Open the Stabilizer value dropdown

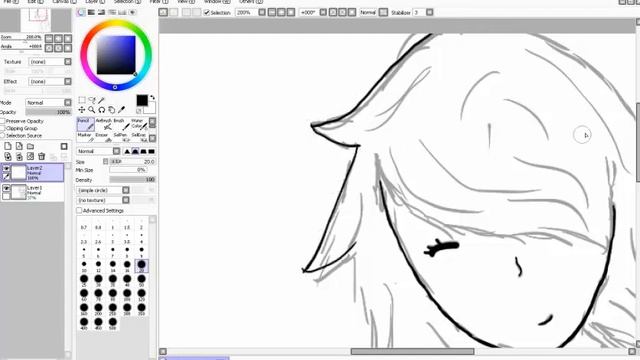coord(429,13)
